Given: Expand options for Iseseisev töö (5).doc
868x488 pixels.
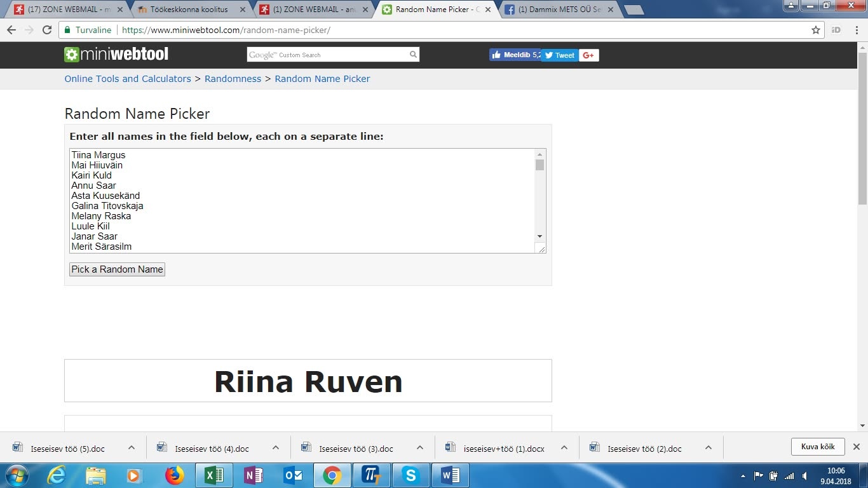Looking at the screenshot, I should click(x=132, y=447).
